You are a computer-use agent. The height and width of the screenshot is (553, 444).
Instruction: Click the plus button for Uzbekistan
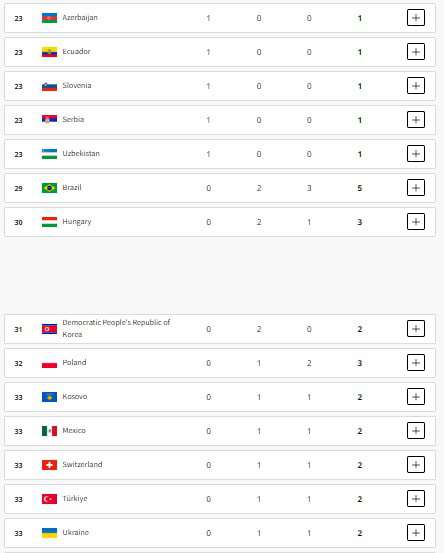pos(416,154)
